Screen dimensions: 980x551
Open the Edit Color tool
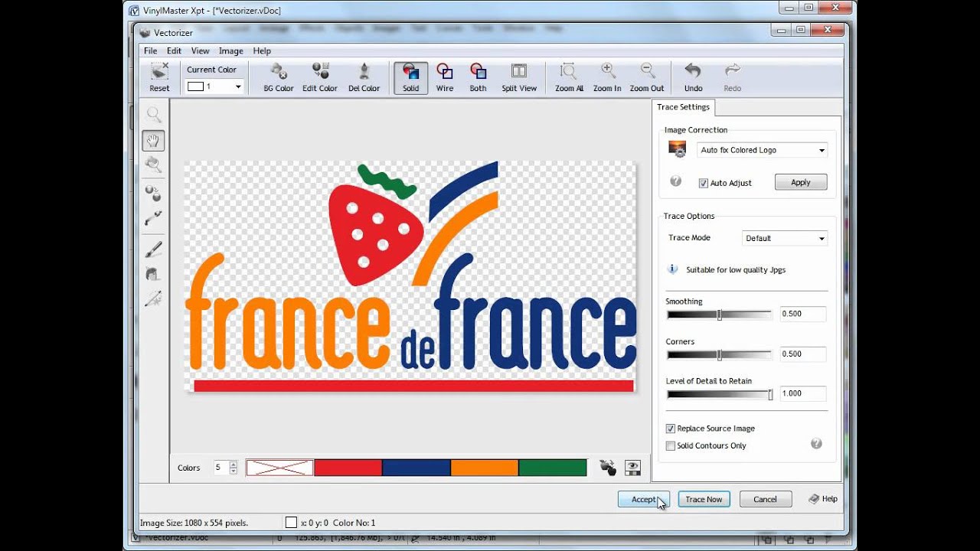point(320,78)
